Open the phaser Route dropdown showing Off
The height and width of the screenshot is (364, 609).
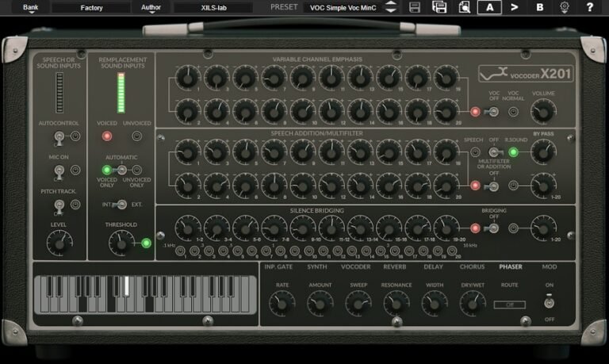click(509, 305)
